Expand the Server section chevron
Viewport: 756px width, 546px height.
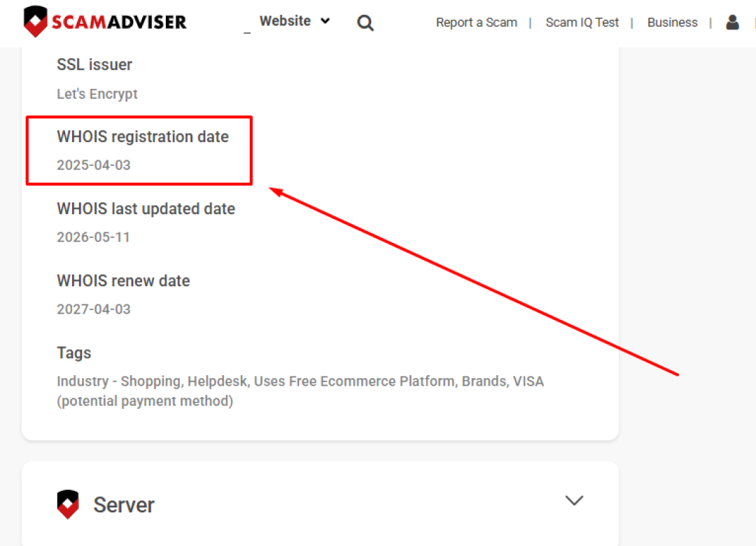[x=574, y=500]
